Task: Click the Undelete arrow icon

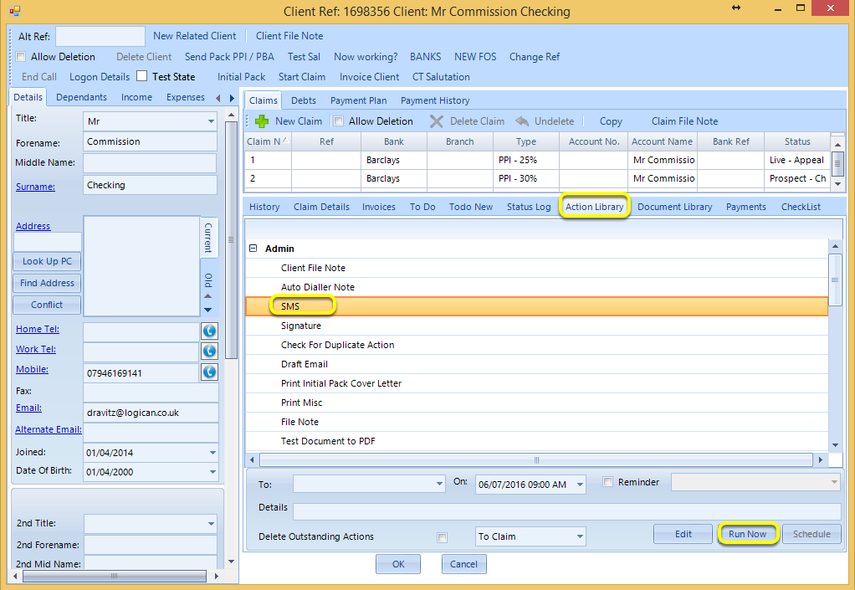Action: [522, 121]
